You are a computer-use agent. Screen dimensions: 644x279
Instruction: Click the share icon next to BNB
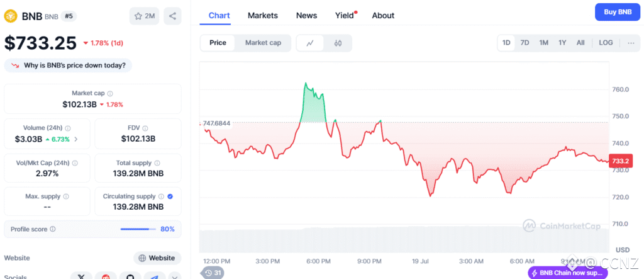pyautogui.click(x=172, y=16)
